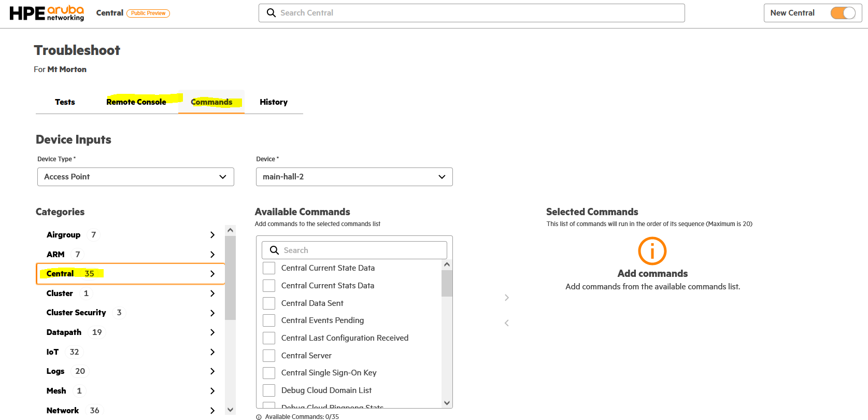
Task: Click the Available Commands: 0/35 text
Action: pos(302,417)
